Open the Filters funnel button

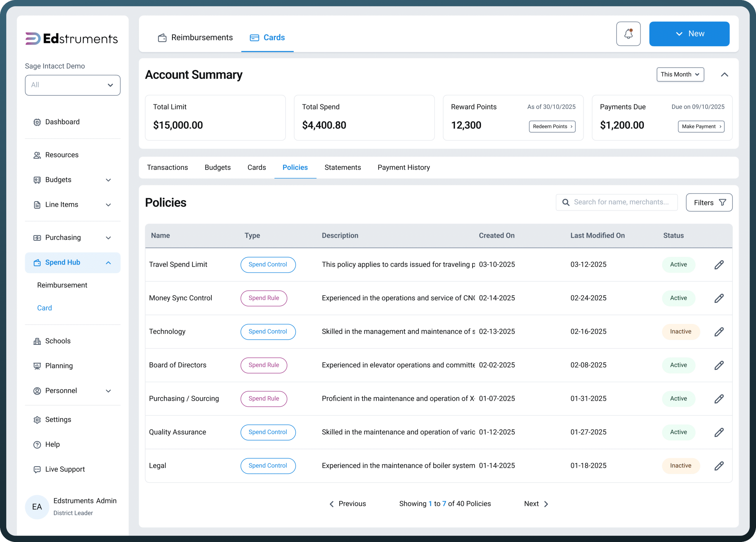click(709, 202)
